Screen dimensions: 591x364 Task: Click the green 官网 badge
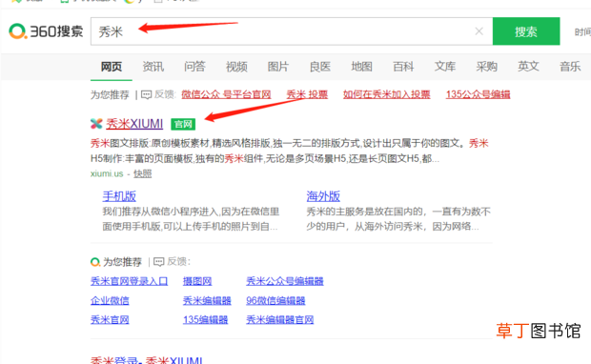[x=183, y=124]
